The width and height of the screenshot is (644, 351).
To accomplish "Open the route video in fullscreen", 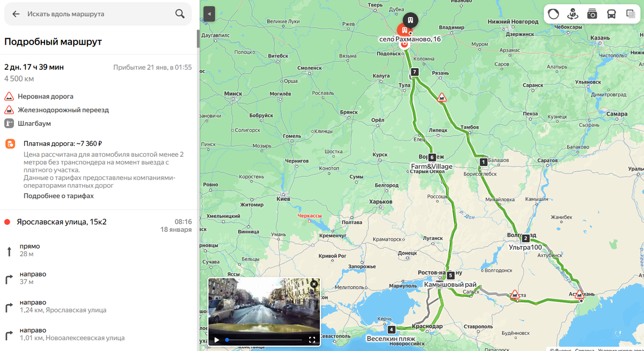I will [x=312, y=340].
